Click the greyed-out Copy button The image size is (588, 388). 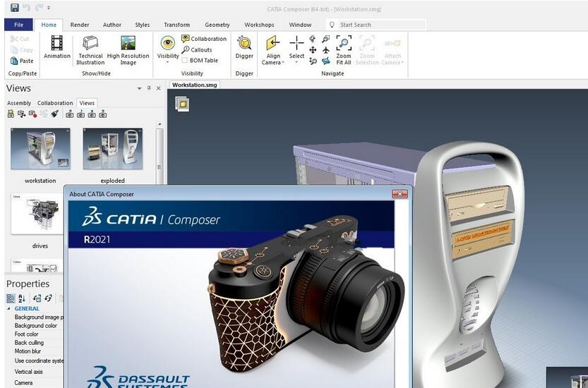[x=22, y=49]
